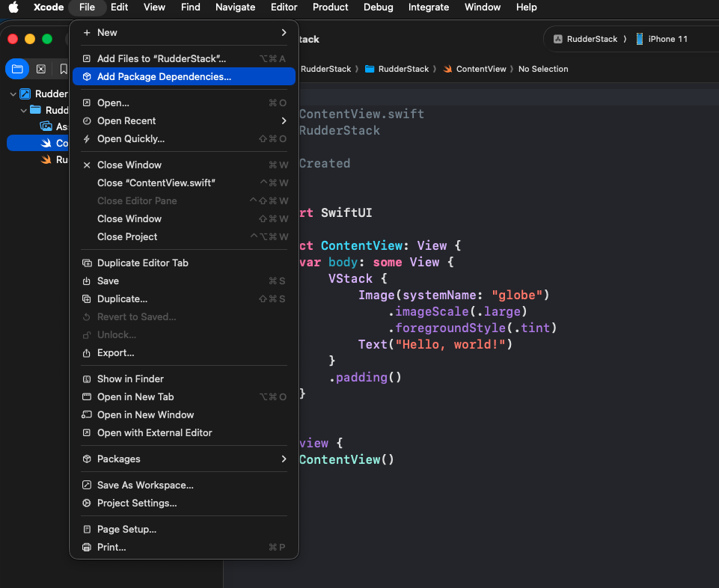Click the Save As Workspace icon

(87, 485)
